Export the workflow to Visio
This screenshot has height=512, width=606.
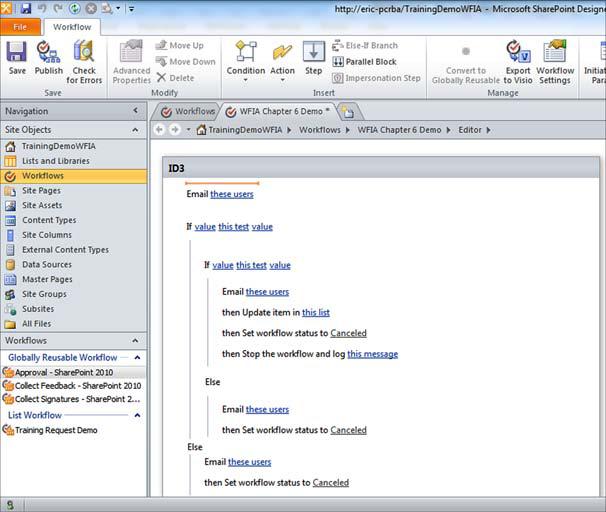point(518,62)
